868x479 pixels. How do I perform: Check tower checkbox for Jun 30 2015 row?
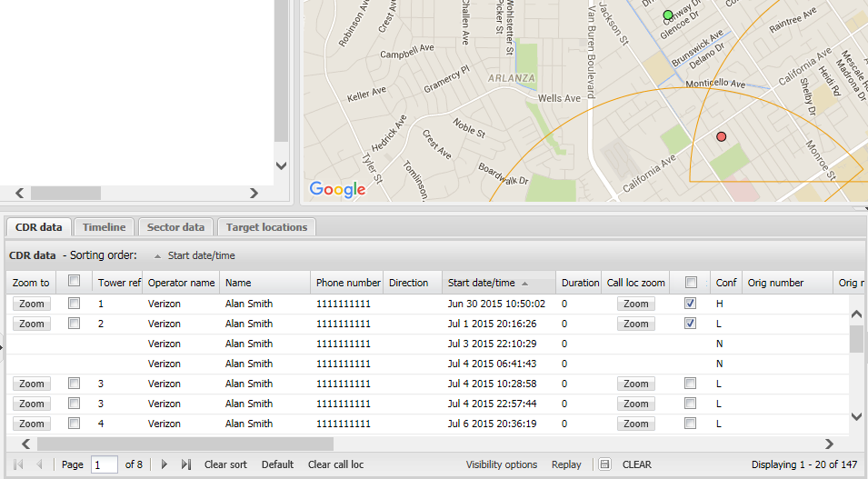point(74,304)
